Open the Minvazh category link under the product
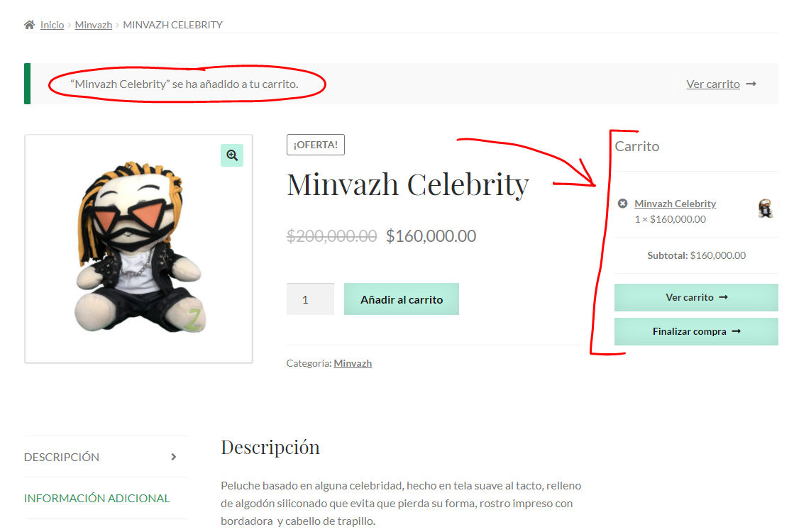The image size is (794, 532). (353, 363)
